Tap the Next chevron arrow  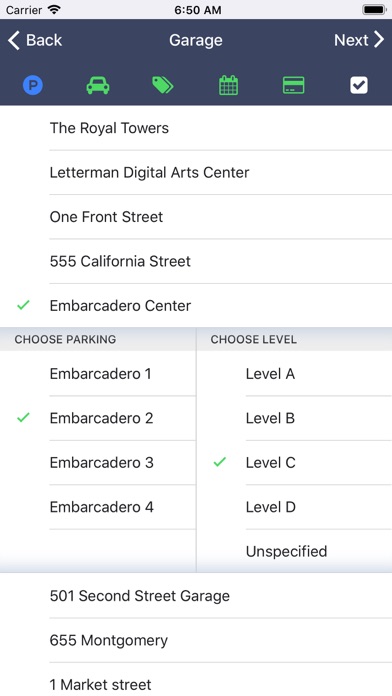(x=379, y=40)
